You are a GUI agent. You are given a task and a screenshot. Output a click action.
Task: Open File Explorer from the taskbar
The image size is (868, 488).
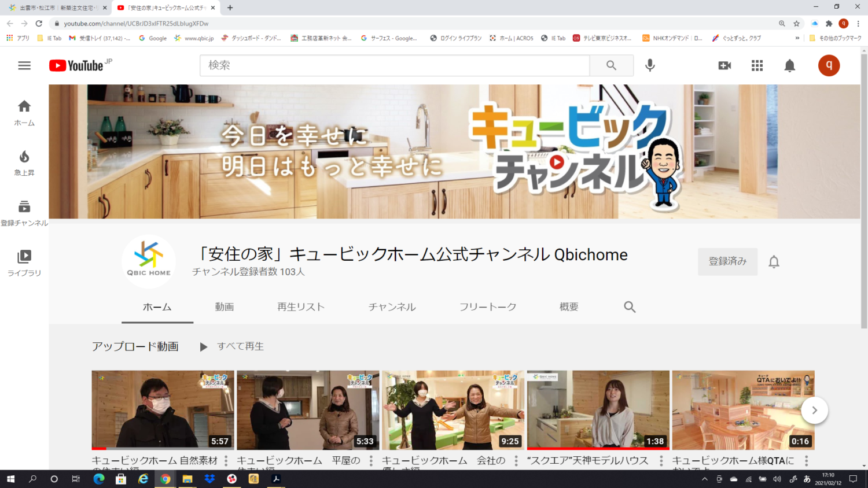[187, 479]
